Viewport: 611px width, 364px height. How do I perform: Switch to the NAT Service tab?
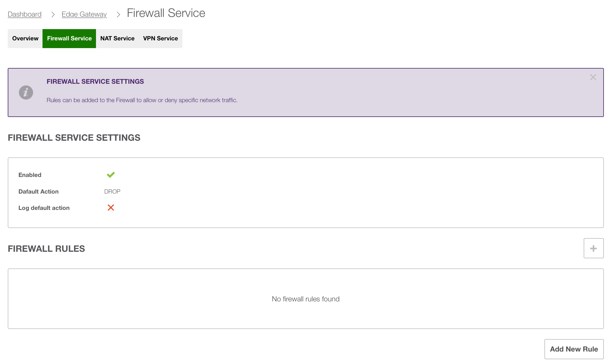pos(117,38)
